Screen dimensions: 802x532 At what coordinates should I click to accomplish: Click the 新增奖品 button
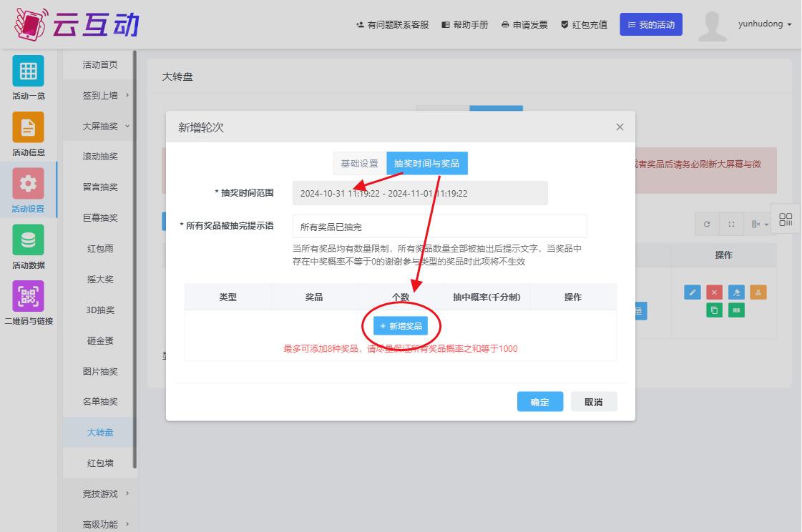tap(401, 326)
